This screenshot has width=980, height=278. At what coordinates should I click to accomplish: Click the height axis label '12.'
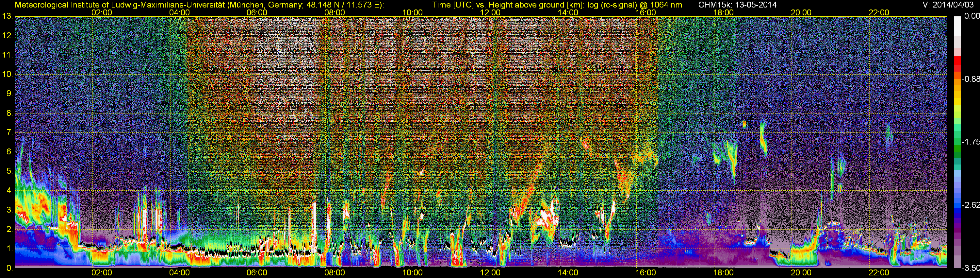click(x=7, y=36)
